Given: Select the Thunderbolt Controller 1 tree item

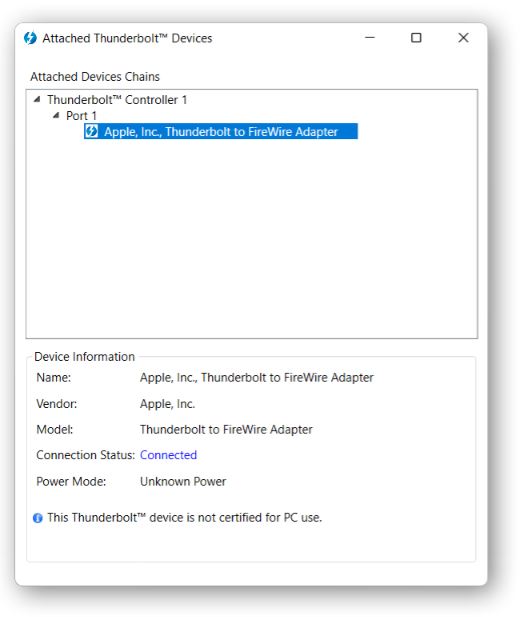Looking at the screenshot, I should click(x=117, y=100).
